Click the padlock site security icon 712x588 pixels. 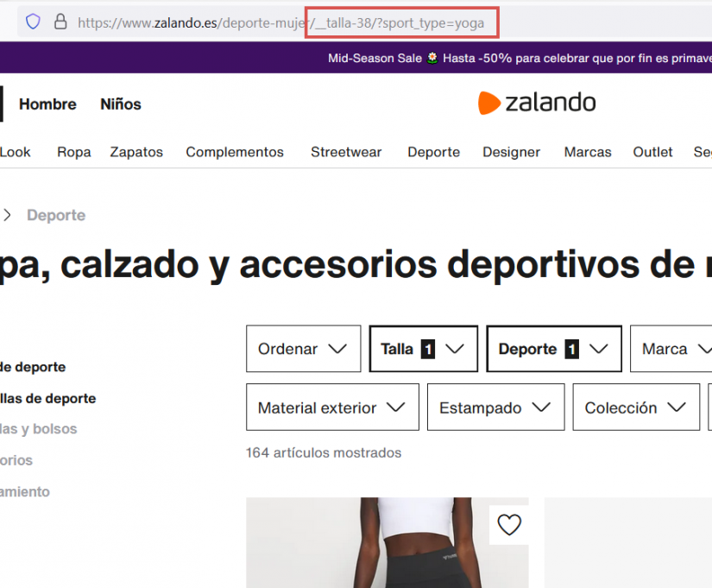[x=60, y=22]
